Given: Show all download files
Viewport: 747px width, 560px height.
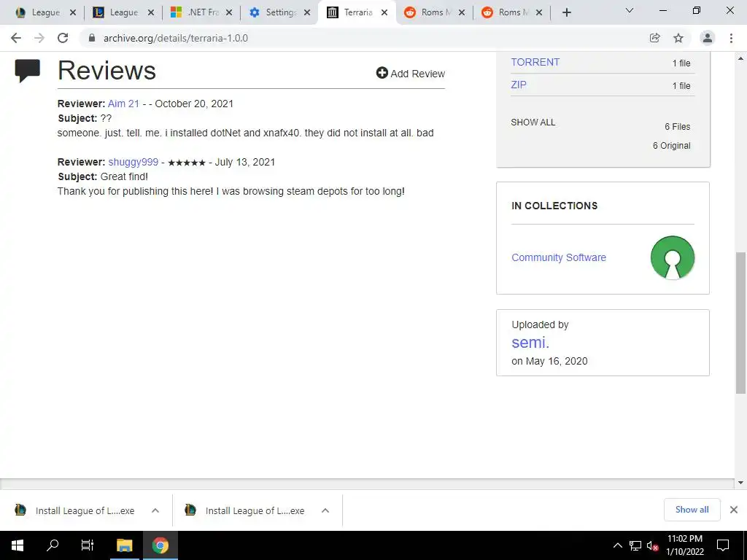Looking at the screenshot, I should click(x=533, y=122).
